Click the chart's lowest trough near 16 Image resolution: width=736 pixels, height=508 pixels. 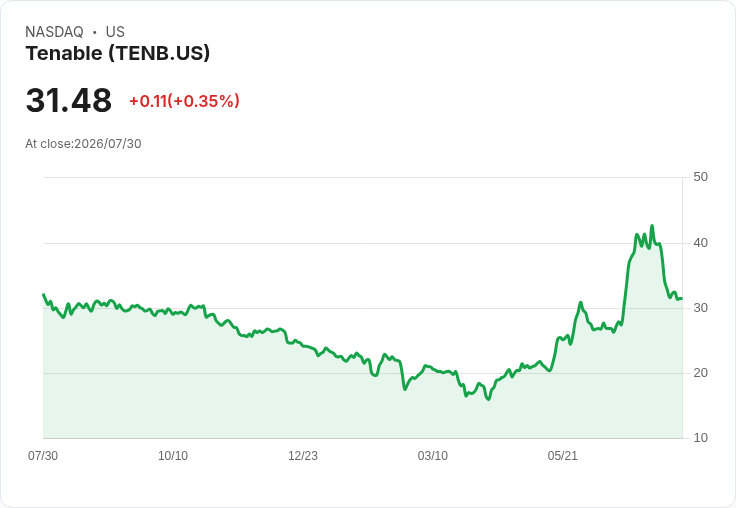(x=489, y=399)
